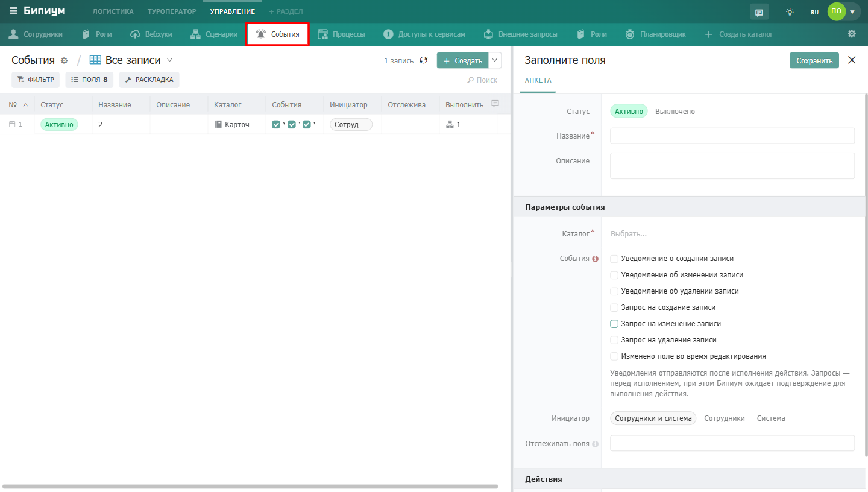Open section settings gear in catalog bar

click(852, 34)
